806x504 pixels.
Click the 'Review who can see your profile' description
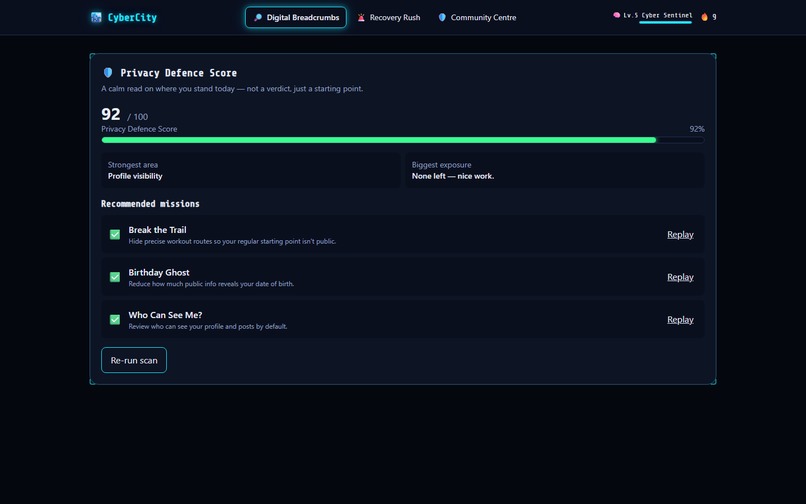208,327
